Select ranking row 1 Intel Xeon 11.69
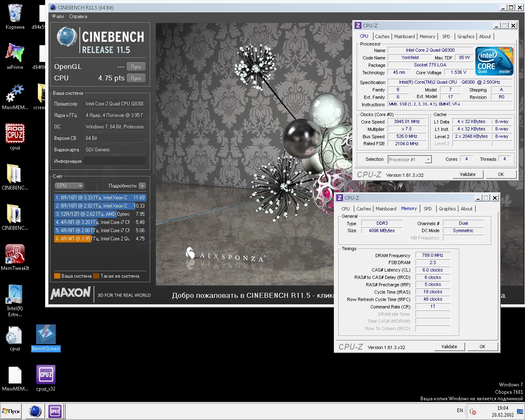The image size is (525, 420). 100,198
